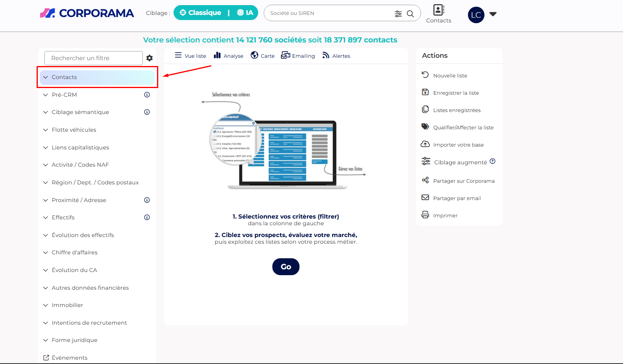Open the Contacts address book icon
The height and width of the screenshot is (364, 623).
[438, 10]
